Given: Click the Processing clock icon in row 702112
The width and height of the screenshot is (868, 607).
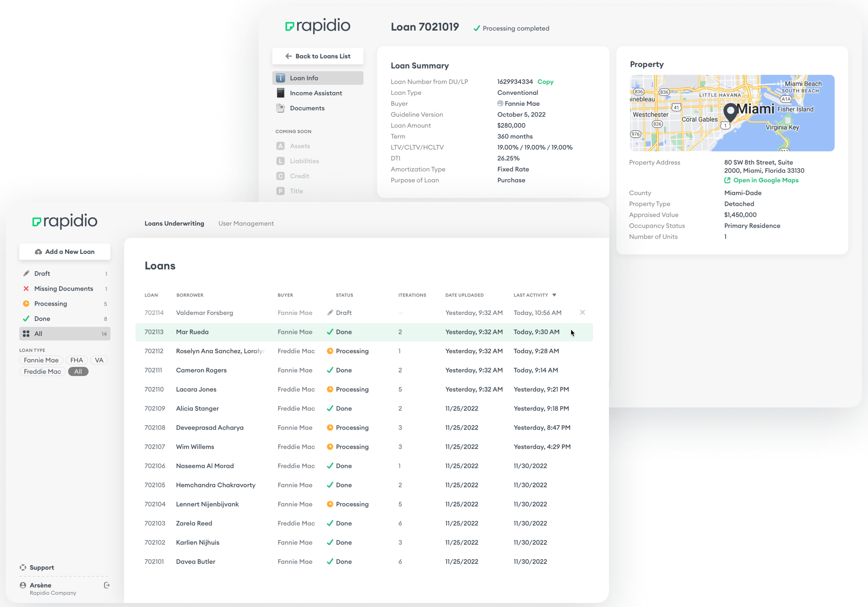Looking at the screenshot, I should click(x=330, y=351).
